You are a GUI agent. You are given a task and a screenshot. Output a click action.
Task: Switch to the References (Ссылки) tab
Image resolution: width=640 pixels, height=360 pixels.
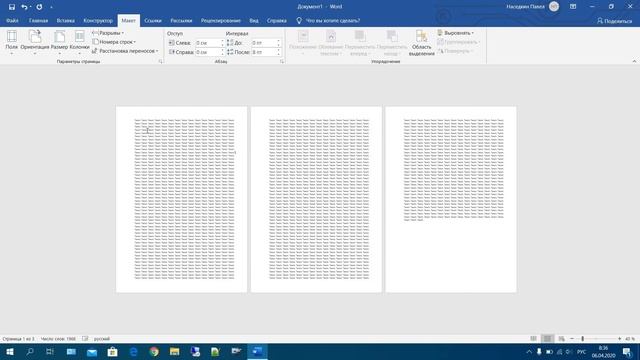pos(153,20)
